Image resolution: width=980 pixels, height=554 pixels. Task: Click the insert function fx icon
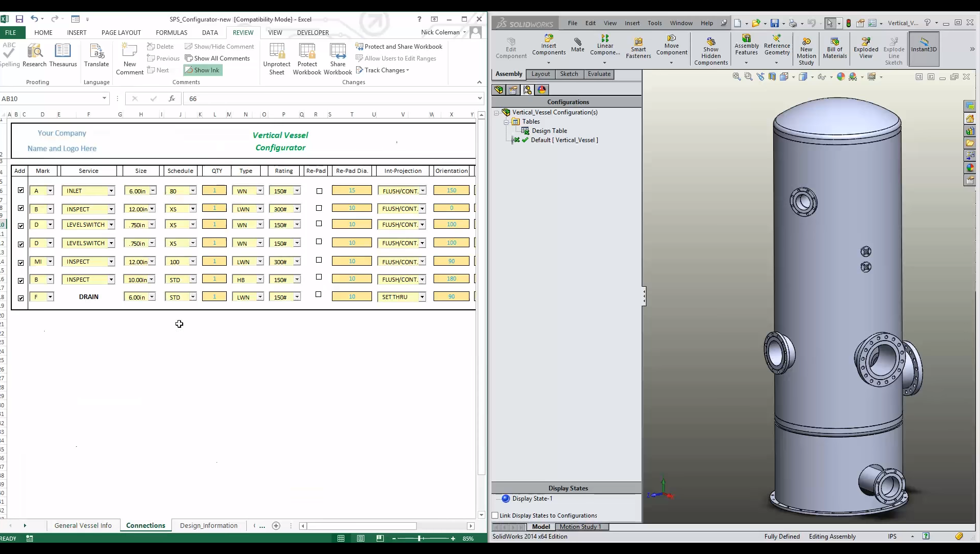coord(171,98)
